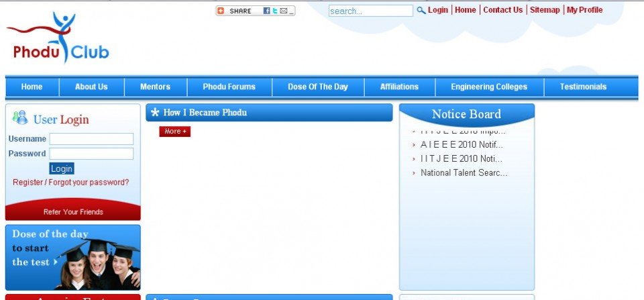Go to Phodu Forums in navigation bar
This screenshot has width=644, height=300.
coord(229,87)
